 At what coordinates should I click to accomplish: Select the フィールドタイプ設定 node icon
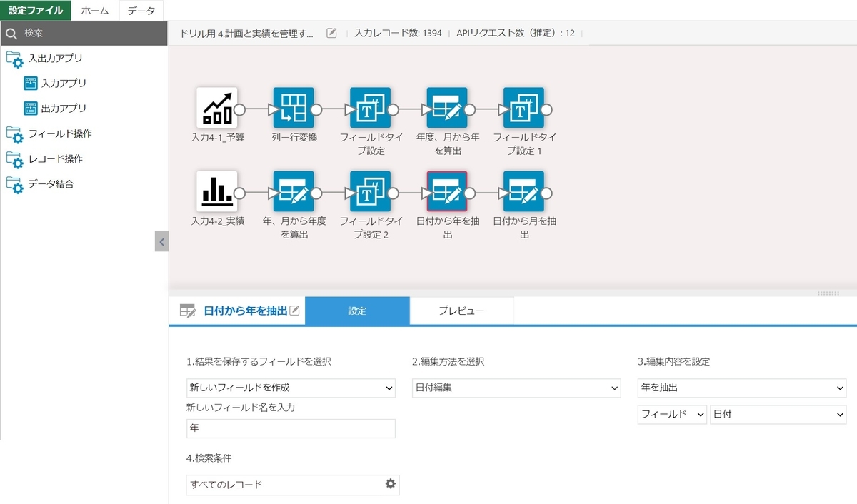coord(370,108)
